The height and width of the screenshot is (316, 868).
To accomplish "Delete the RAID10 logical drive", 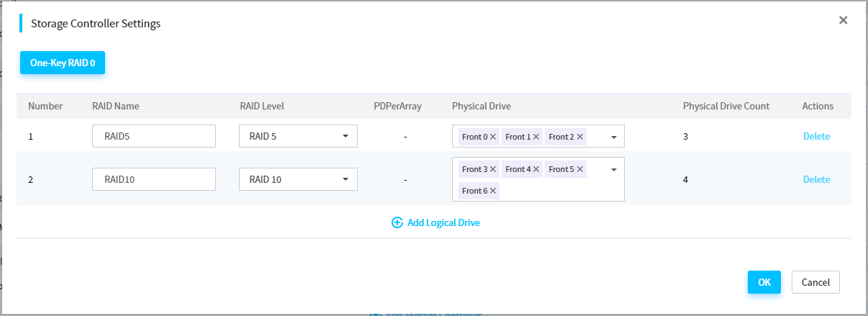I will coord(816,179).
